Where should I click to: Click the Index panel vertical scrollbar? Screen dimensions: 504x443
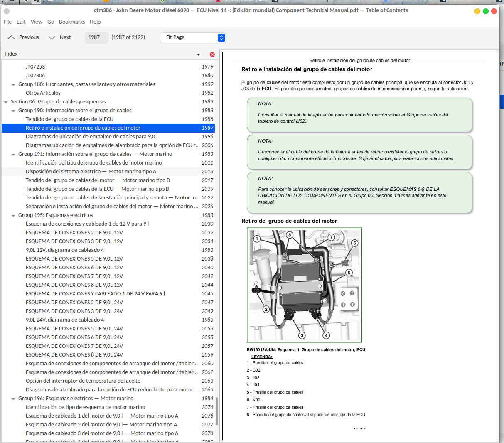coord(217,411)
